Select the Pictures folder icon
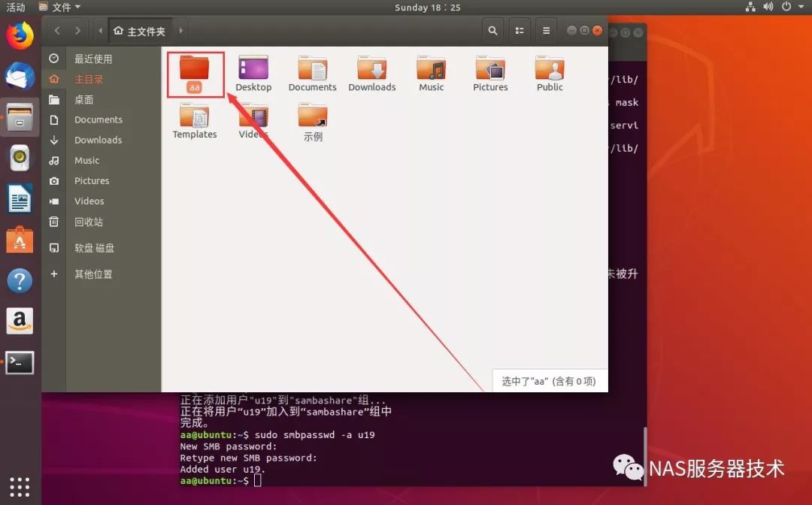Screen dimensions: 812x505 [490, 74]
